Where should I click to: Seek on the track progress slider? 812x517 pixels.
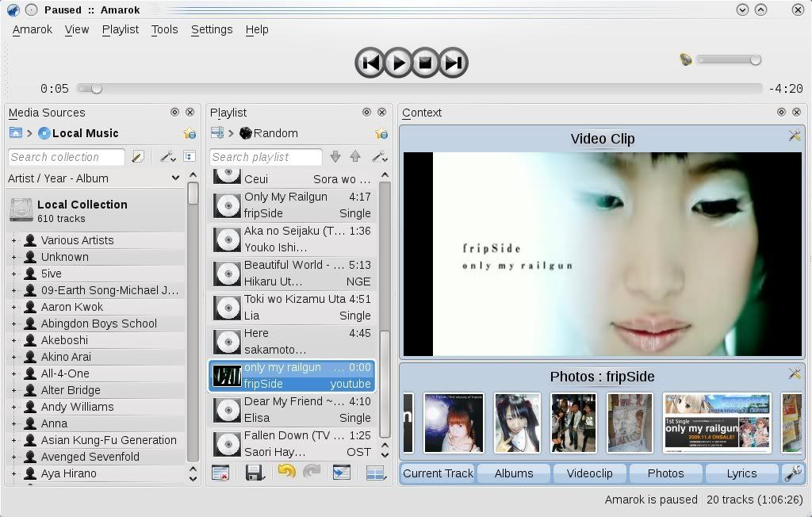pyautogui.click(x=419, y=89)
